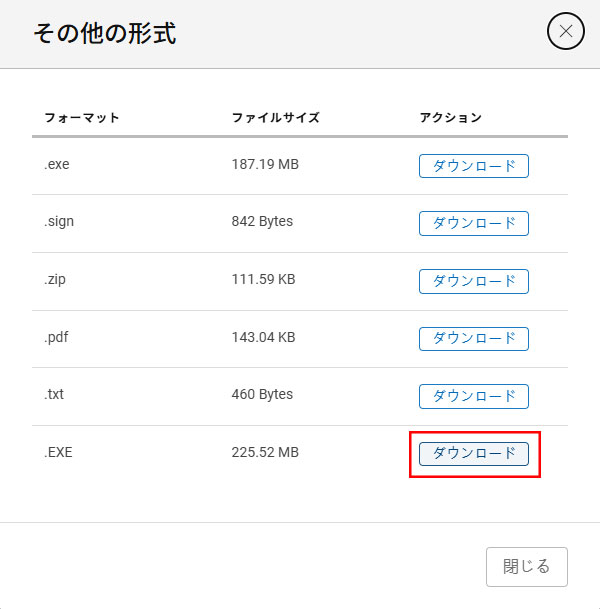Download the .zip format file

click(473, 281)
